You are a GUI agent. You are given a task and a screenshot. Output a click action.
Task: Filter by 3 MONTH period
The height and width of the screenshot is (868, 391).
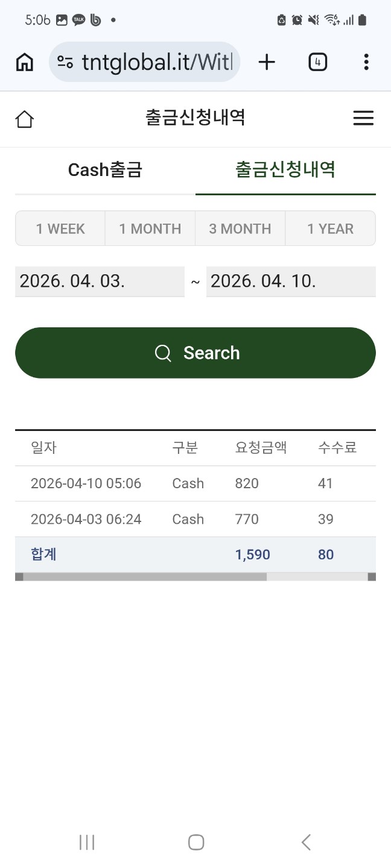click(240, 228)
